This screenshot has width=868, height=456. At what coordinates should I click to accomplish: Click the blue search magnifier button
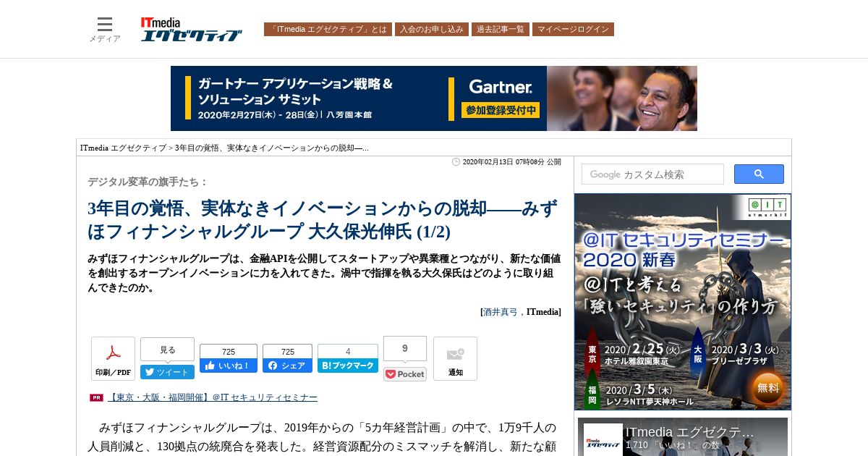pos(759,174)
